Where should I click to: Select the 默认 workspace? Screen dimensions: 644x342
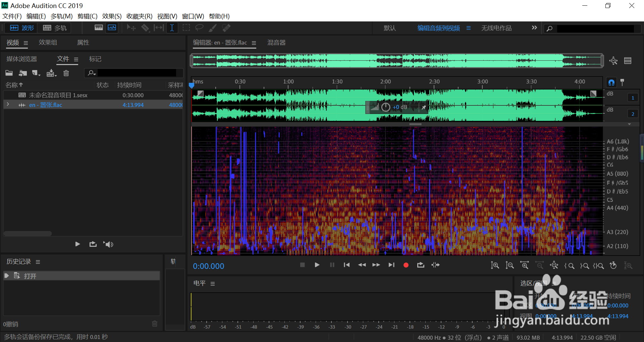pos(390,28)
